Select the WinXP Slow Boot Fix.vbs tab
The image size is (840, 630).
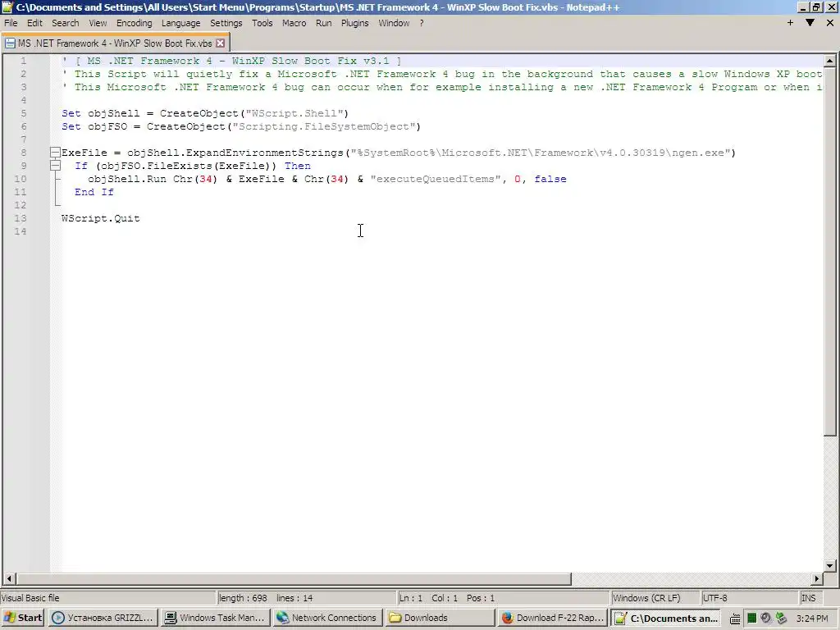115,43
